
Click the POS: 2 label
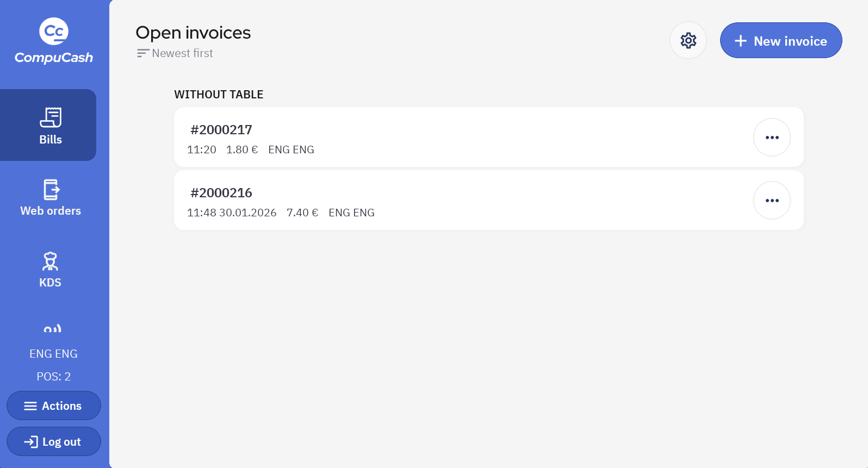[53, 377]
